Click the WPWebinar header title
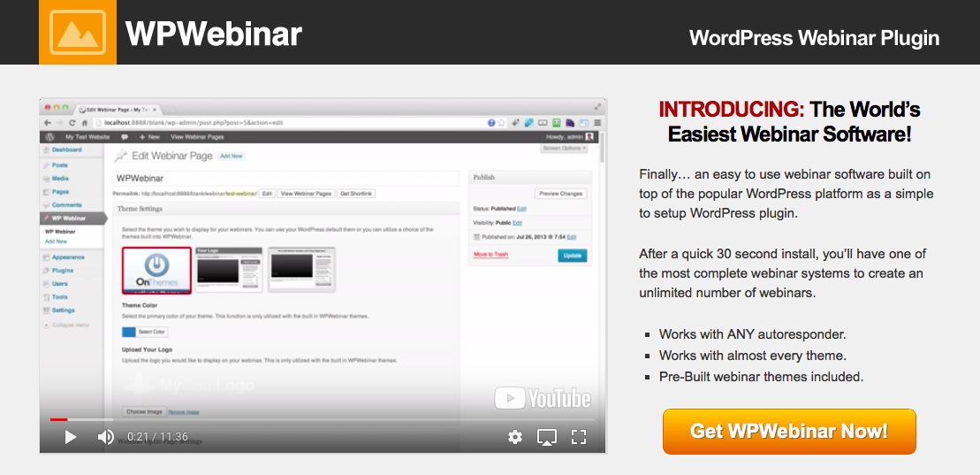980x475 pixels. pos(214,33)
